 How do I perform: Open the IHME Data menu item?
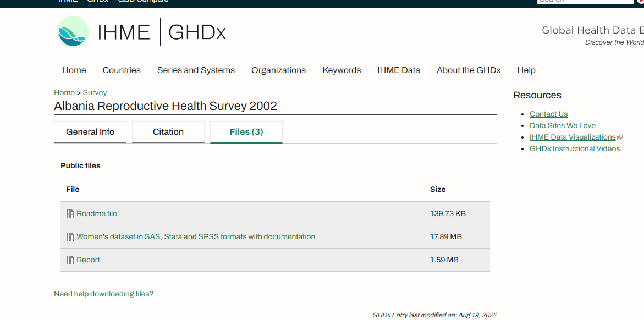[399, 70]
